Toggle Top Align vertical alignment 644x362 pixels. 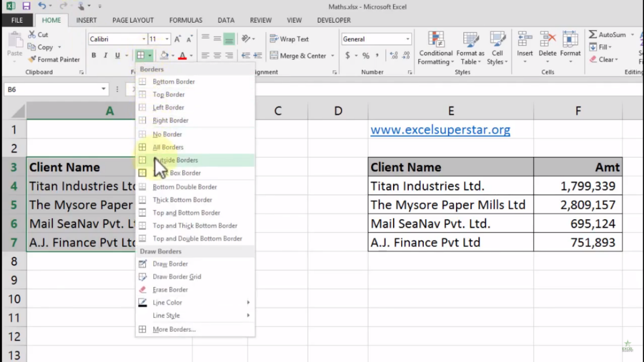[x=206, y=39]
